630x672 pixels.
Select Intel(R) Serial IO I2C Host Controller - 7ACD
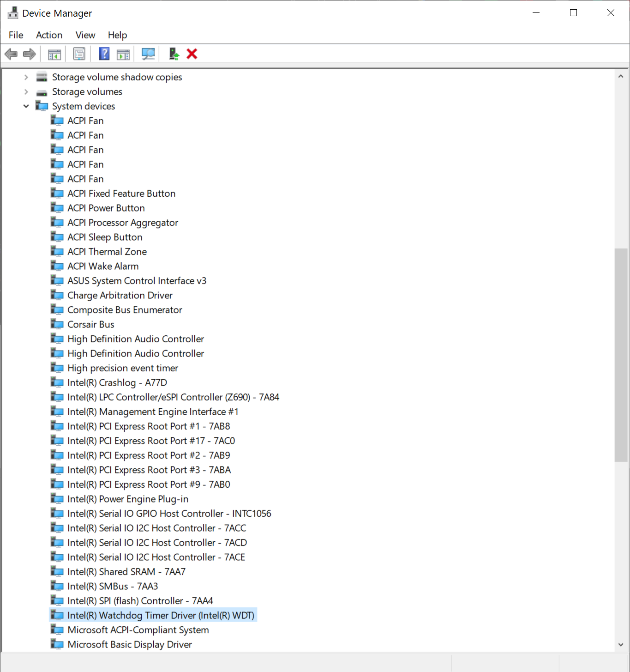157,543
